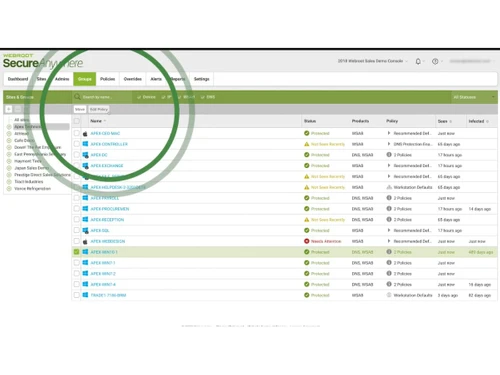
Task: Open the Webroot Sales Demo Console dropdown
Action: (x=373, y=61)
